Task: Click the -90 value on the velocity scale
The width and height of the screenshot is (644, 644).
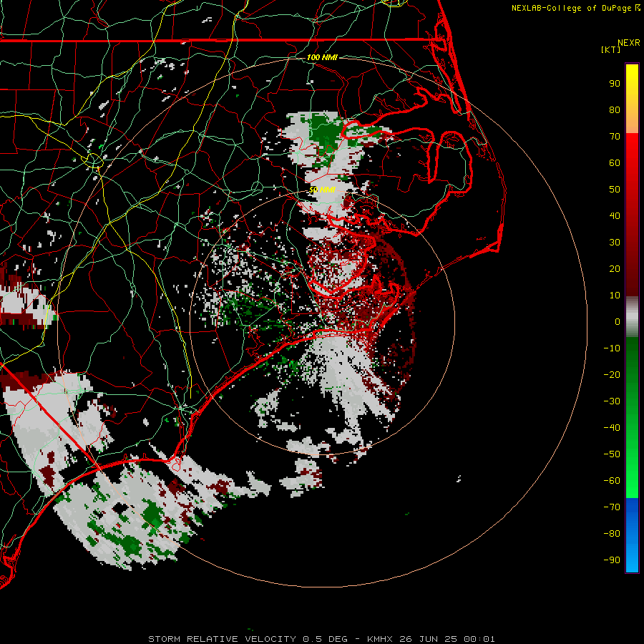Action: (612, 560)
